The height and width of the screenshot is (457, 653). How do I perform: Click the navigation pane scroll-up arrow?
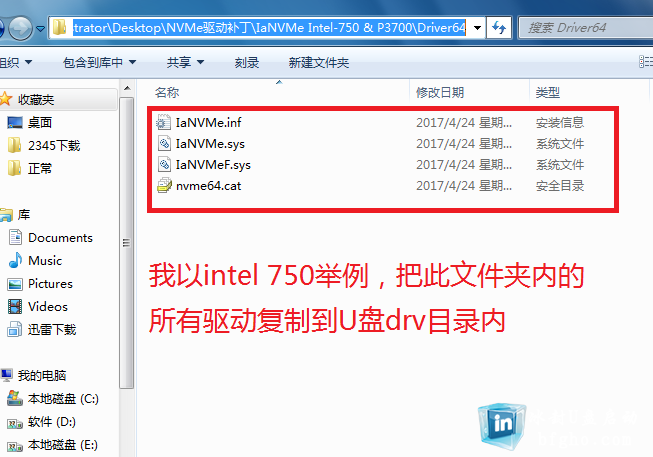click(127, 88)
